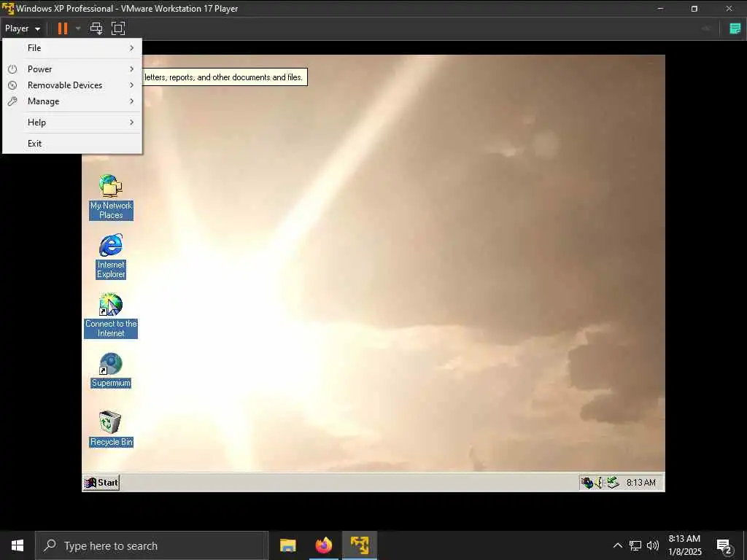This screenshot has height=560, width=747.
Task: Select the Power menu icon
Action: [x=12, y=69]
